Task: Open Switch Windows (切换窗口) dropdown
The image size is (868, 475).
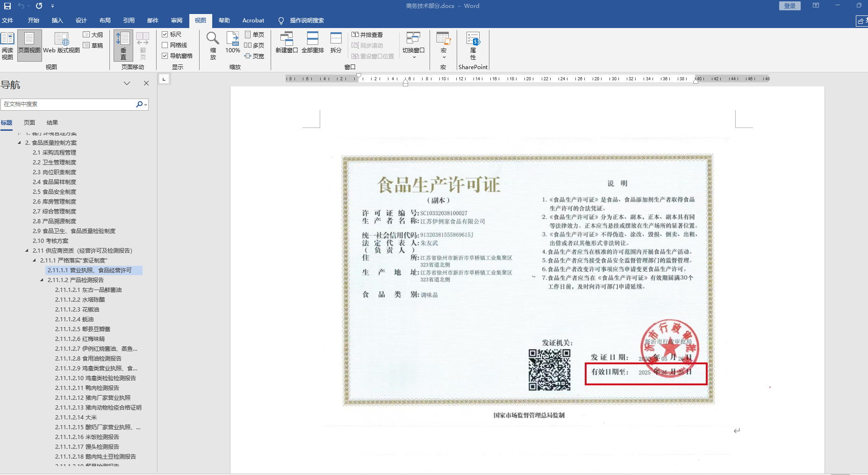Action: tap(414, 45)
